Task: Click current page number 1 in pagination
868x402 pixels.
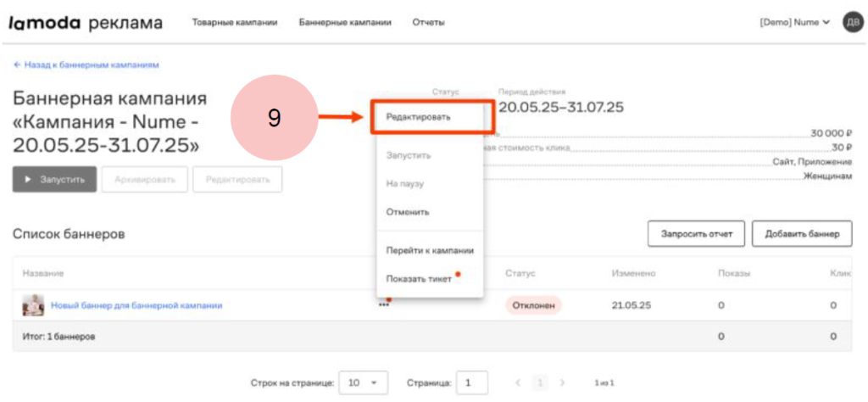Action: [540, 382]
